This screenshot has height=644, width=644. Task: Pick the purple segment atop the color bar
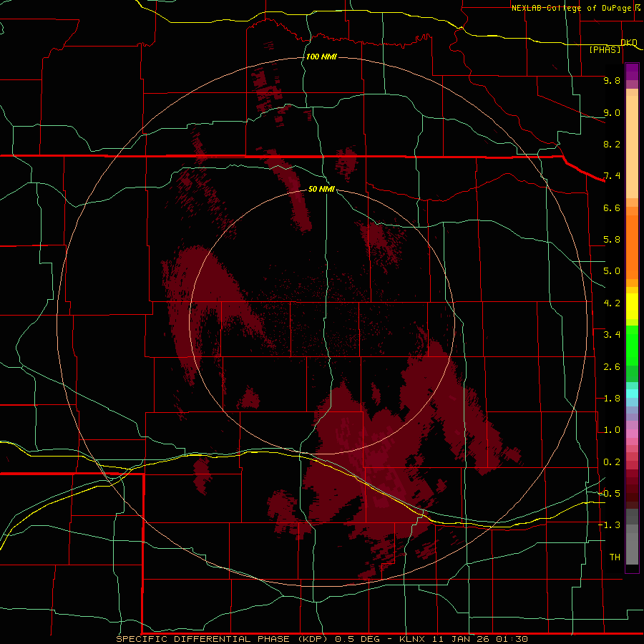pyautogui.click(x=632, y=72)
